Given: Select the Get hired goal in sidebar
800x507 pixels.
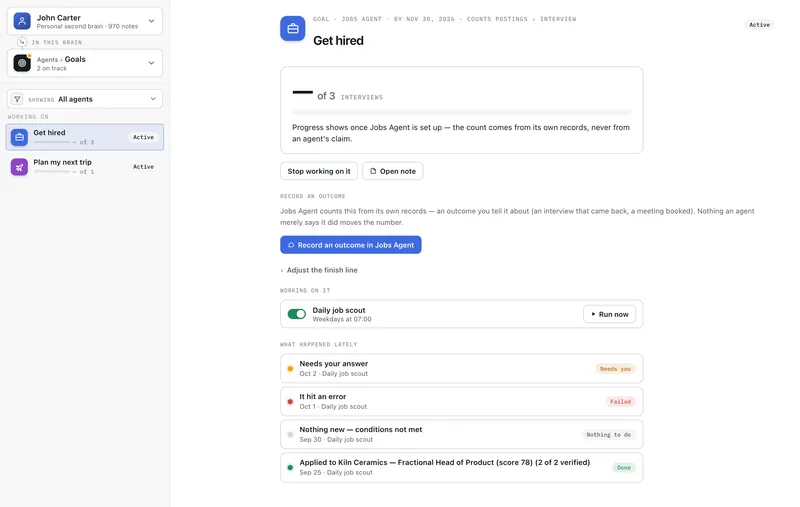Looking at the screenshot, I should click(x=85, y=137).
